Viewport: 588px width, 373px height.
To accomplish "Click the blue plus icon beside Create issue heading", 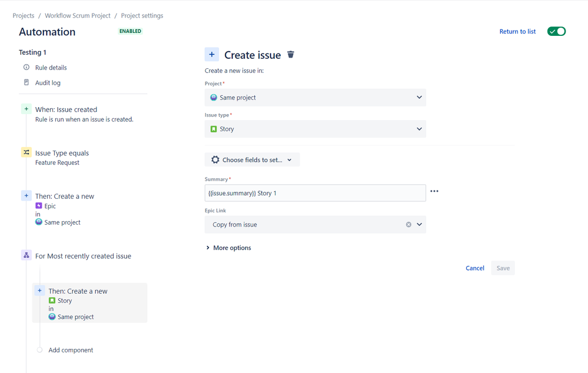I will pyautogui.click(x=211, y=54).
